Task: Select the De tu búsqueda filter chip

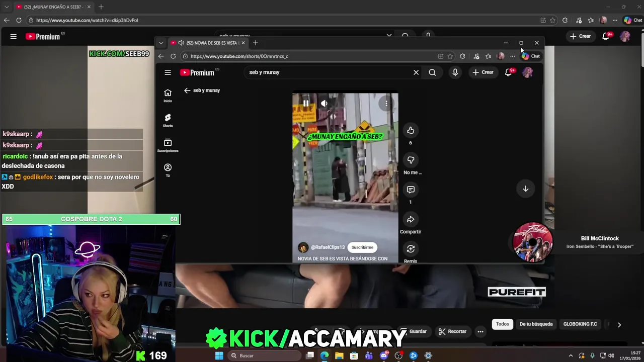Action: pos(536,324)
